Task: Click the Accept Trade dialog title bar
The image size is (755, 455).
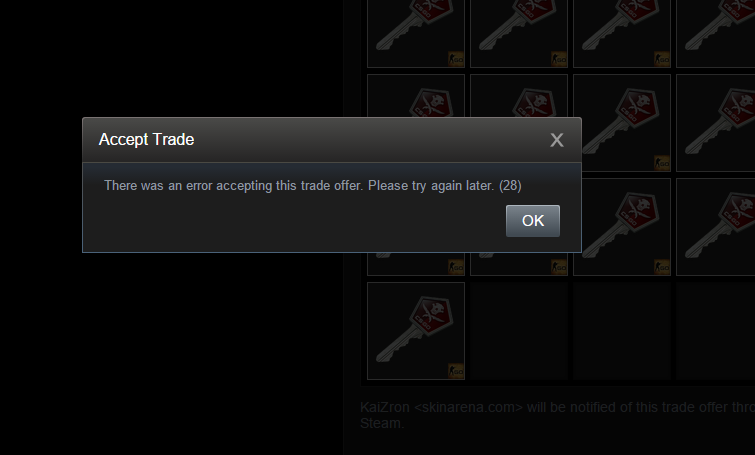Action: pos(332,140)
